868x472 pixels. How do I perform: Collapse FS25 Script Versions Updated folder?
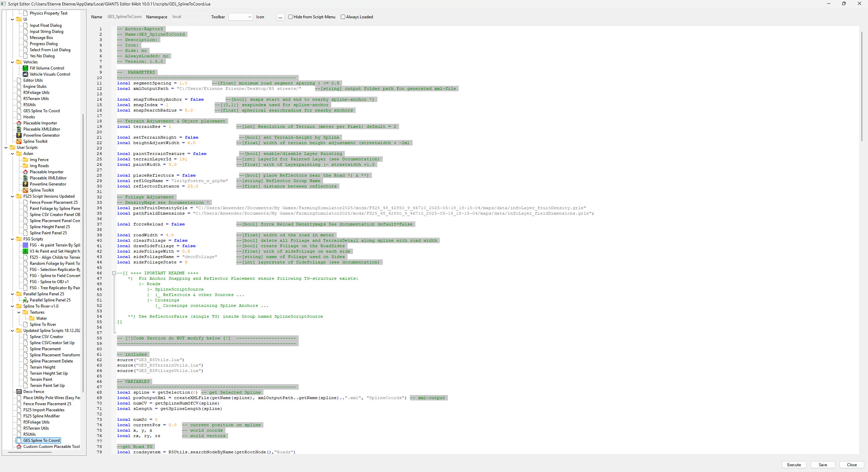coord(13,196)
